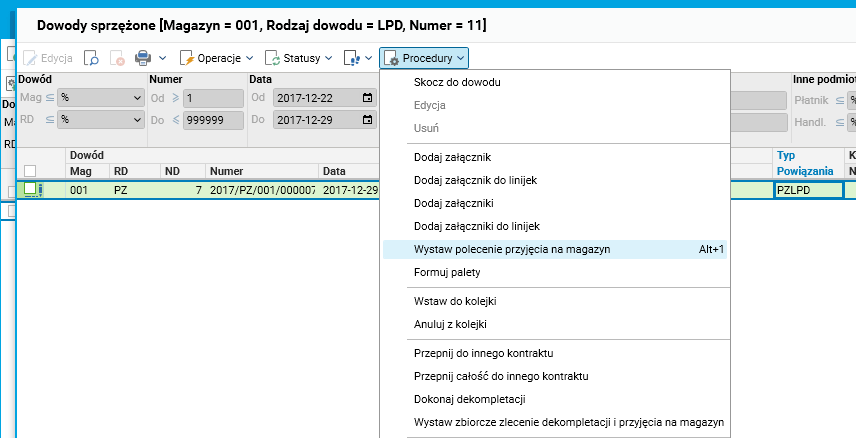Choose Przepnij całość do innego kontraktu

[555, 376]
